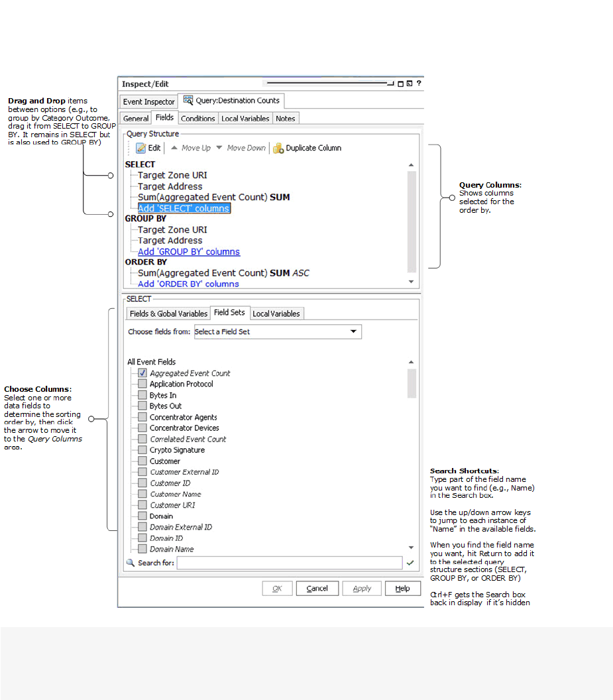Select the Field Sets tab

(229, 312)
